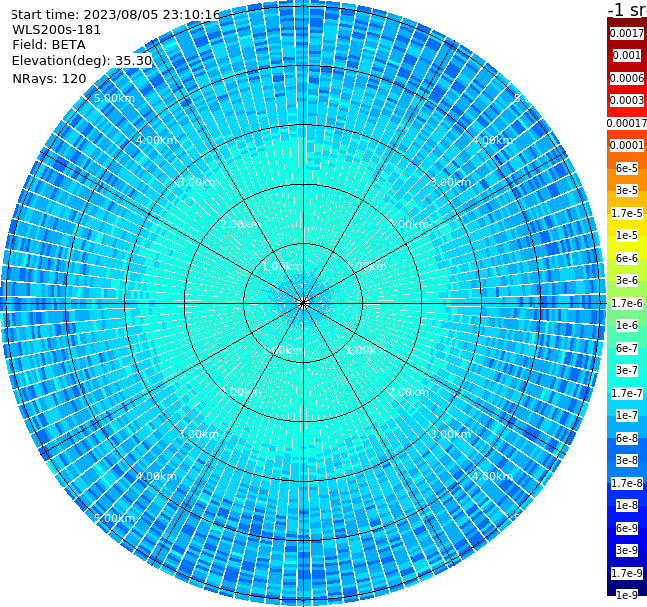Screen dimensions: 647x607
Task: Select the 3e-5 colorbar tick label
Action: click(627, 190)
